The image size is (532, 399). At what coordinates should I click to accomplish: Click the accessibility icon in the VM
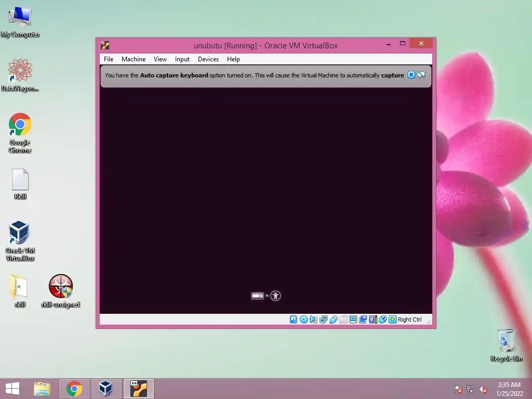click(275, 296)
